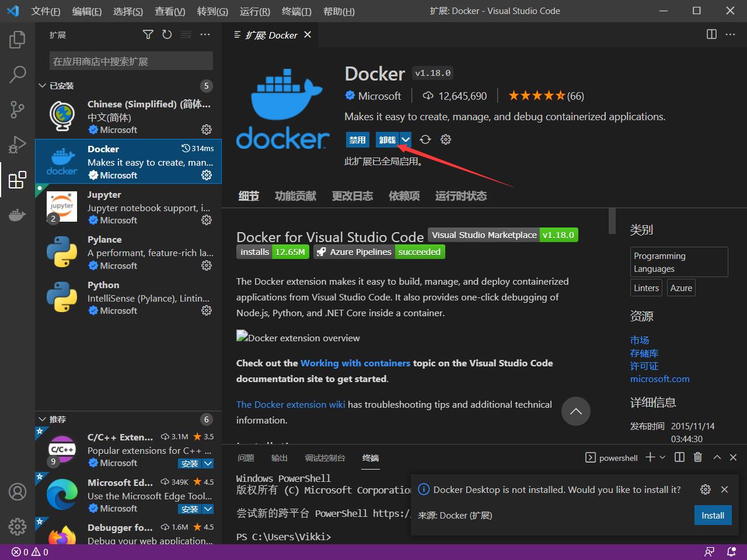Click the extension search input field
747x560 pixels.
[131, 61]
